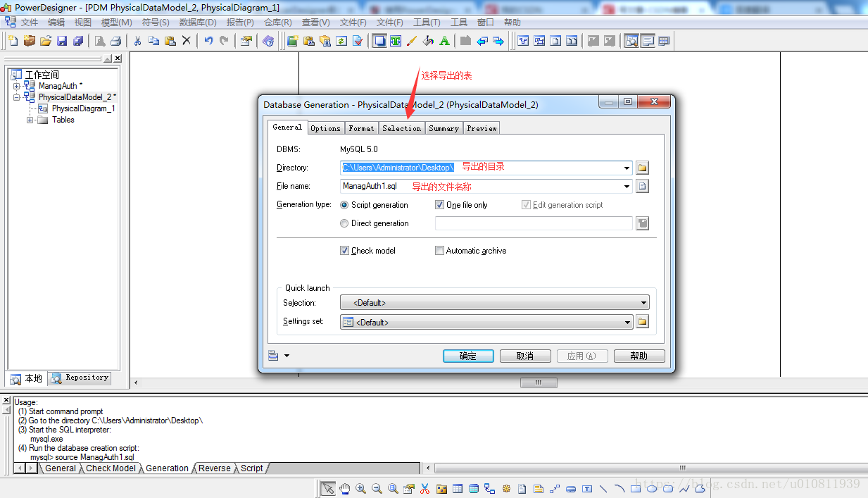Switch to the Summary tab
The width and height of the screenshot is (868, 498).
tap(444, 128)
